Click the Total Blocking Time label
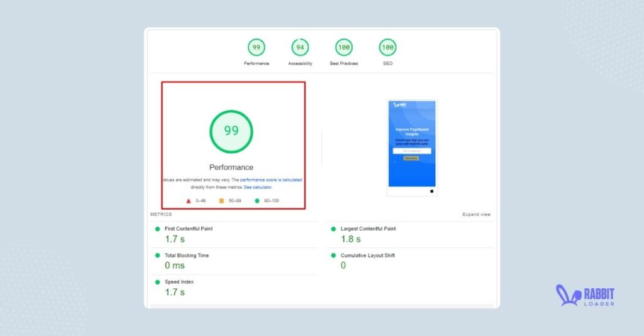 pos(187,255)
